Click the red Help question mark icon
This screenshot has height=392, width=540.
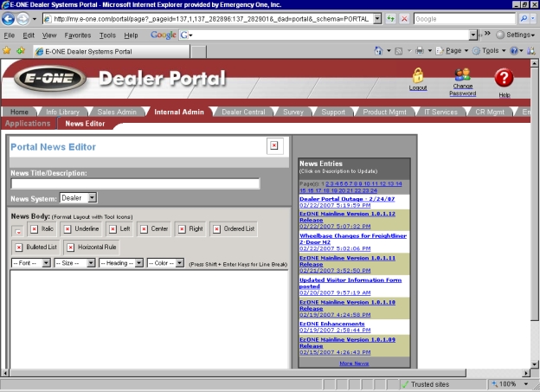point(504,78)
